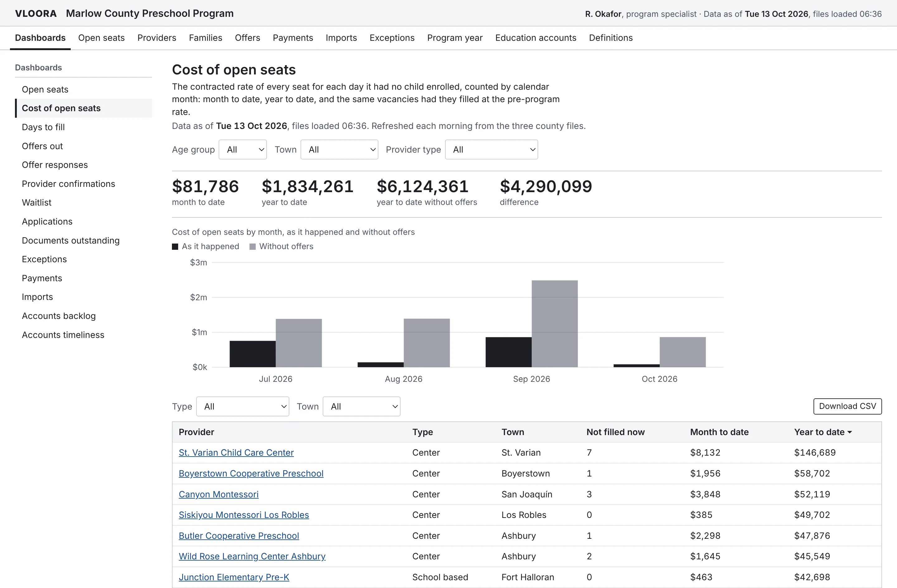Open the Payments sidebar dashboard
This screenshot has height=588, width=897.
[x=83, y=278]
